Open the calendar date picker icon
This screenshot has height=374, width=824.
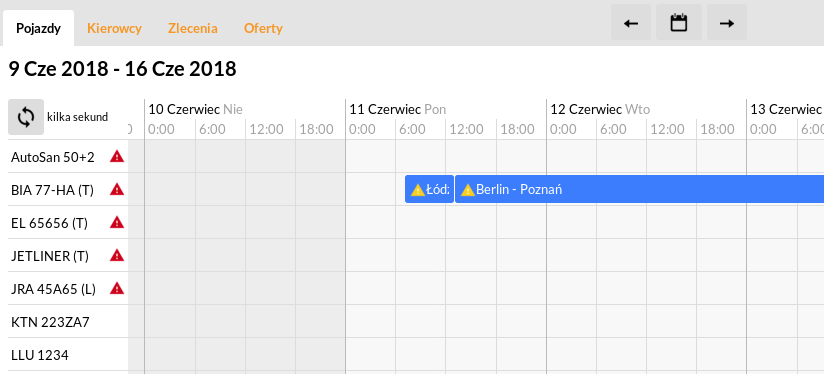679,23
